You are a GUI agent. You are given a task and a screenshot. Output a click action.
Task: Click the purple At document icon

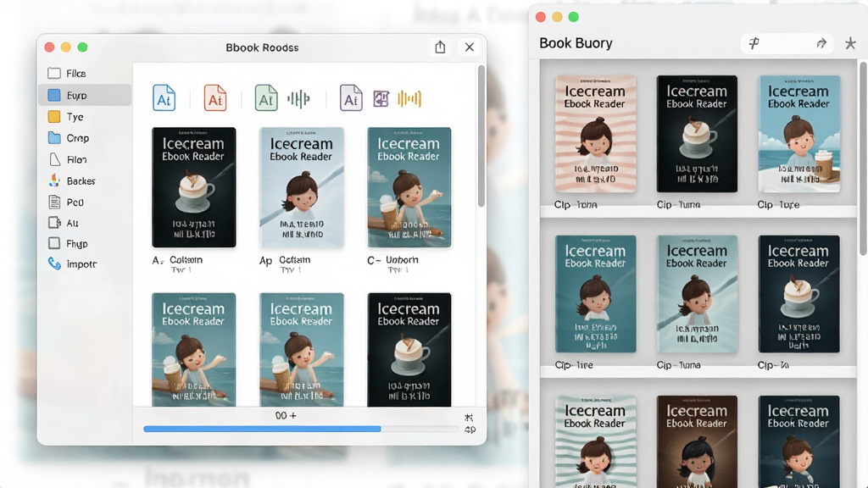[351, 98]
